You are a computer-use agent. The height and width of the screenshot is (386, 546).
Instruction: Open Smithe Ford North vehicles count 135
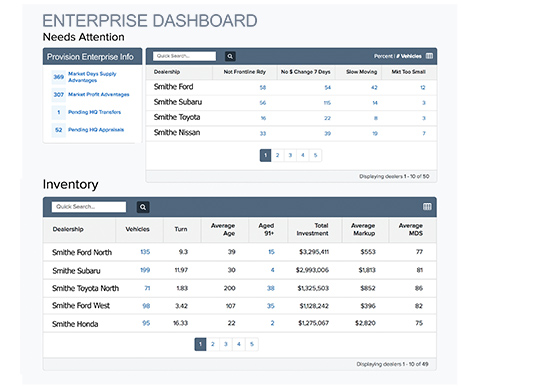click(145, 252)
